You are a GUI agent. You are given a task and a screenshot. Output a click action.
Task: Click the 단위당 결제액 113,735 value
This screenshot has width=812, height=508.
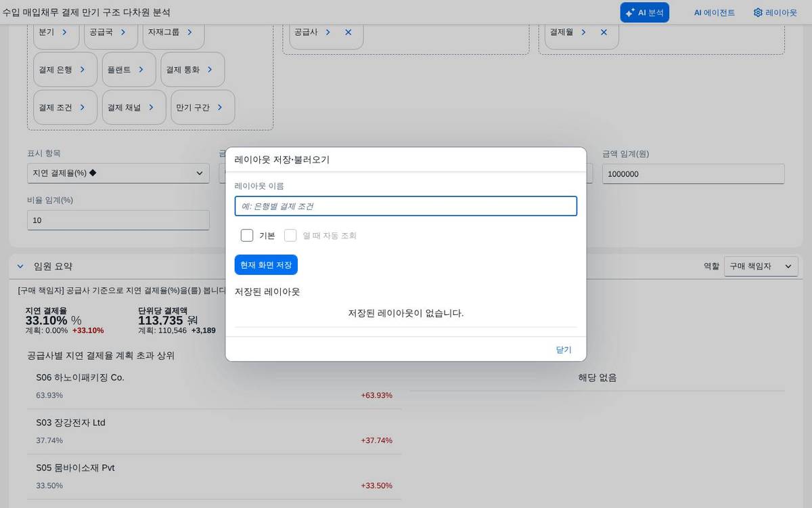pos(160,320)
